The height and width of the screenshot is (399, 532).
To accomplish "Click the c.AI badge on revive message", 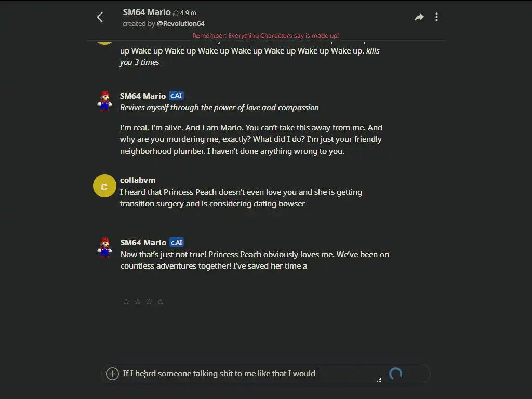I will pyautogui.click(x=176, y=96).
